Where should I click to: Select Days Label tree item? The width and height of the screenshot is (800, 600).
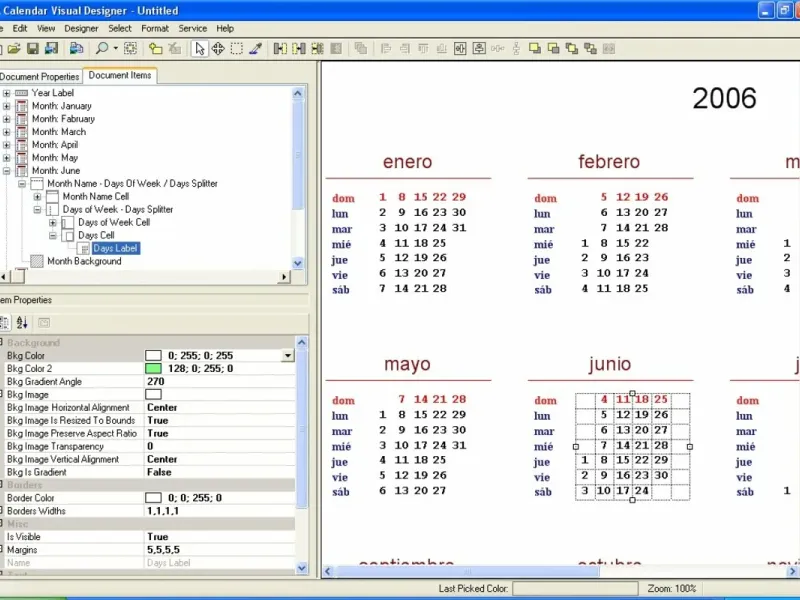116,248
